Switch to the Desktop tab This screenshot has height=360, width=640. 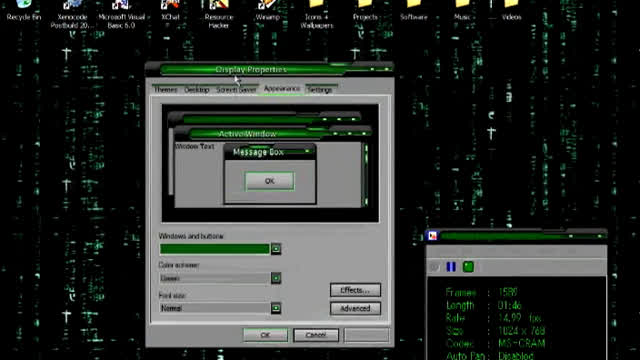coord(197,89)
